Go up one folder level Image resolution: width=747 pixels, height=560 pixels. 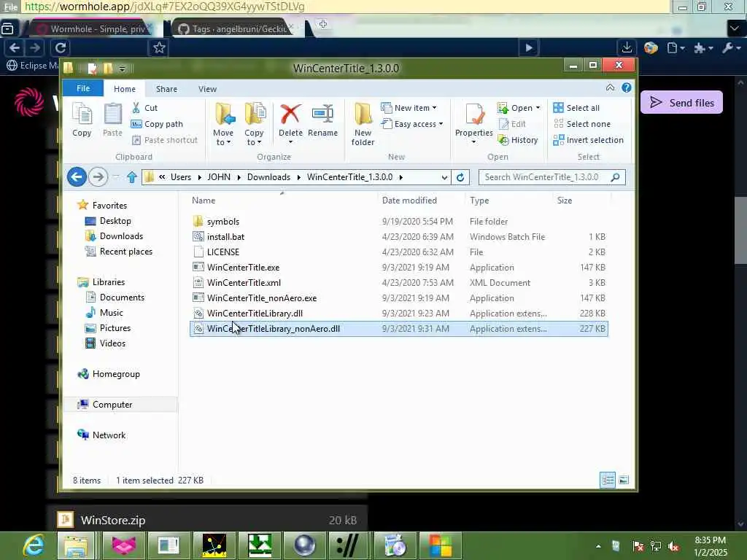tap(132, 177)
